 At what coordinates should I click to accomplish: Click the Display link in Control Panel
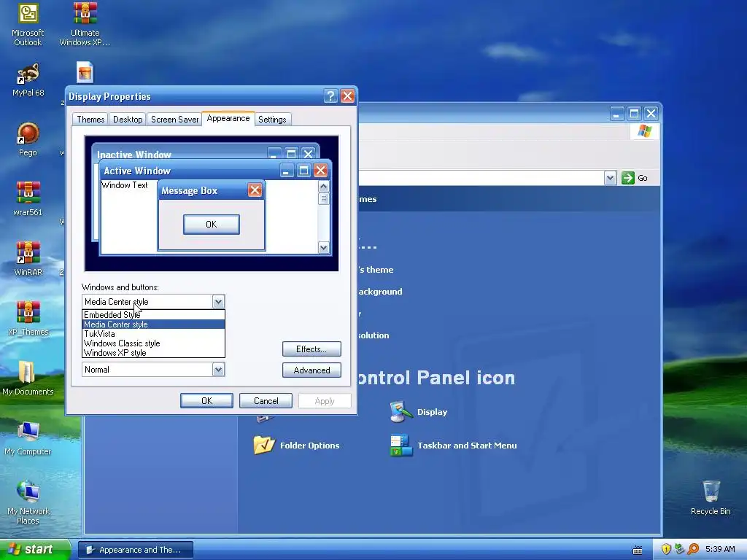coord(432,412)
